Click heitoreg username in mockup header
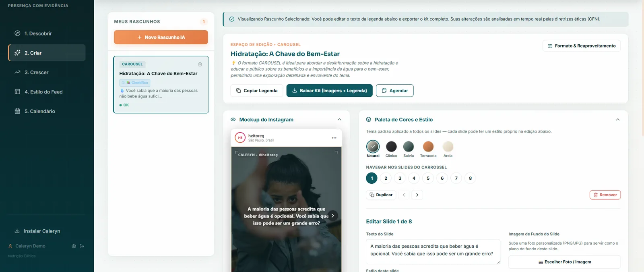644x272 pixels. point(256,136)
